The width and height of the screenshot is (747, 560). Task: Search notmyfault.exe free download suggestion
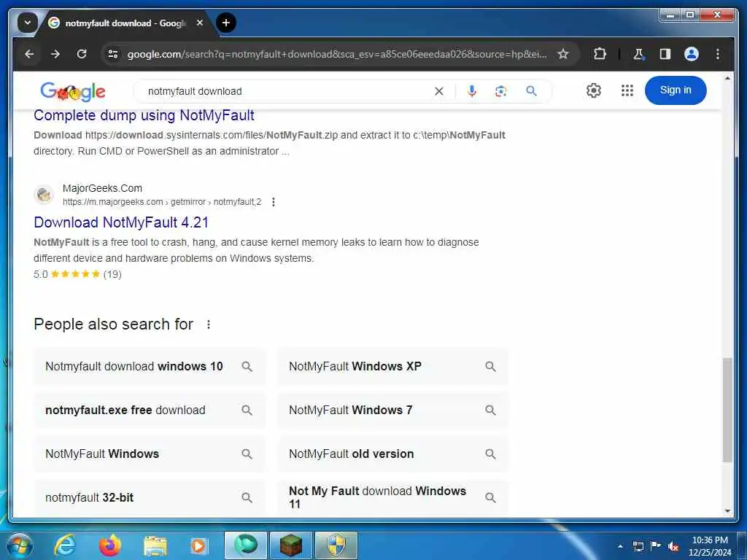pyautogui.click(x=150, y=410)
